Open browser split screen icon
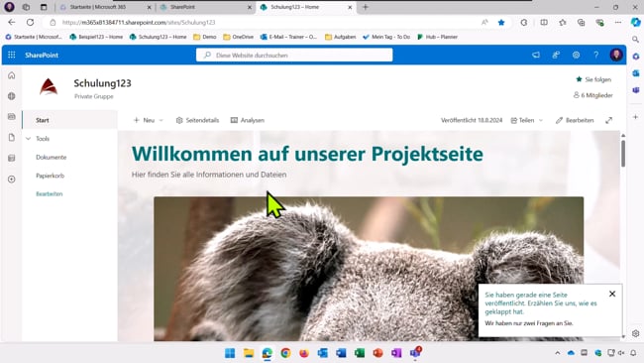 pyautogui.click(x=544, y=22)
